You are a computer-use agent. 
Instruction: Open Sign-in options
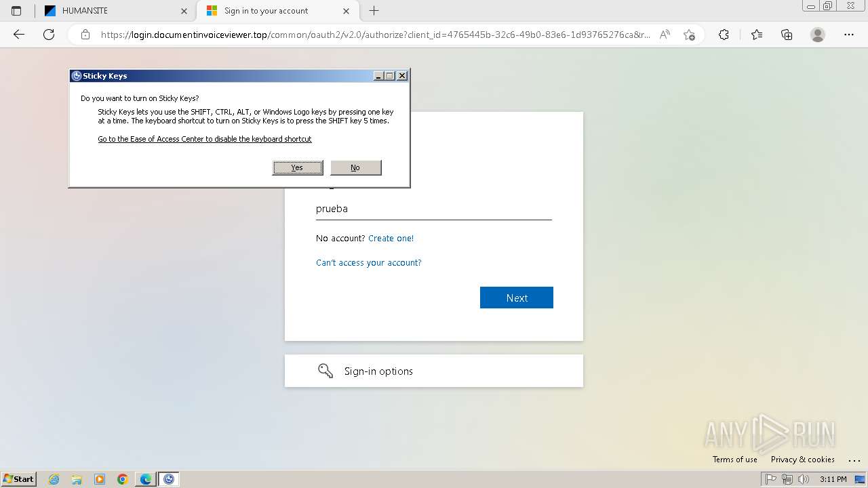pos(434,371)
